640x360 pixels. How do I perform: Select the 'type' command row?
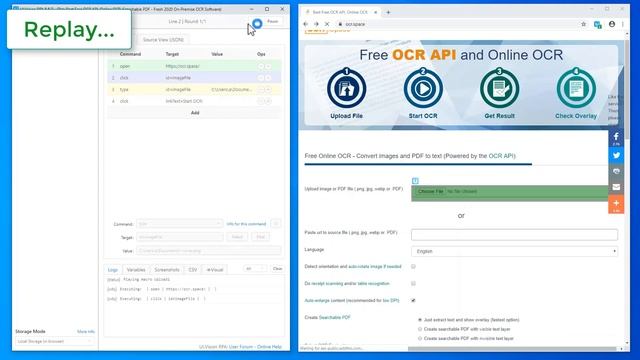[195, 89]
